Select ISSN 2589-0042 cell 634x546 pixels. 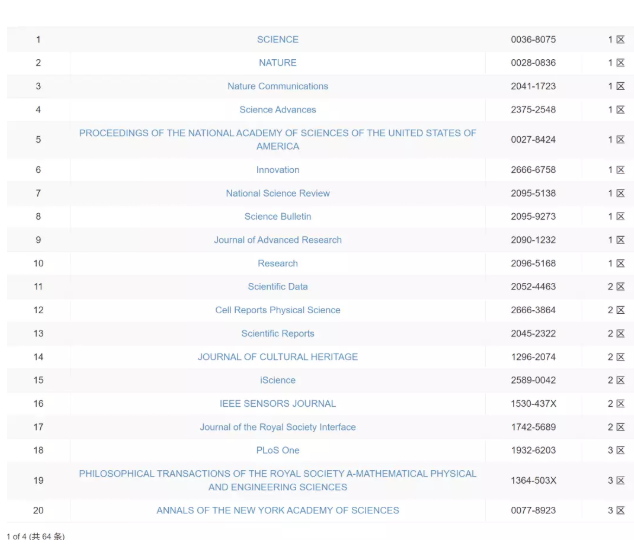(x=533, y=380)
